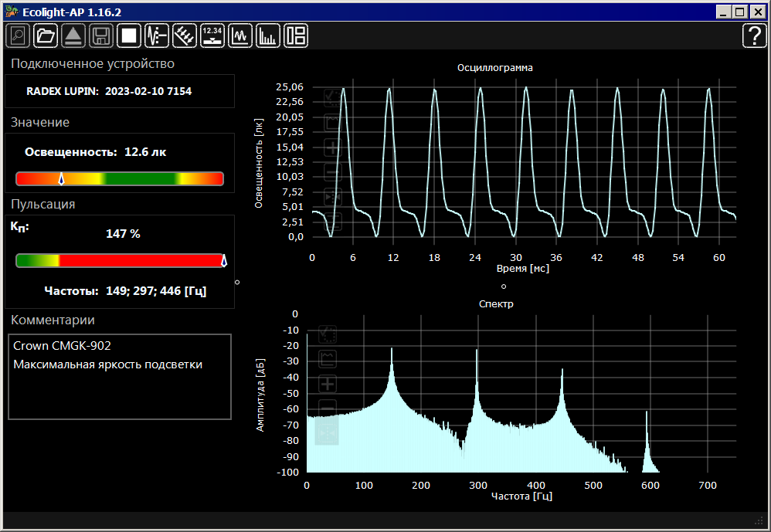Click the light-rays-on-surface toolbar icon

tap(185, 36)
